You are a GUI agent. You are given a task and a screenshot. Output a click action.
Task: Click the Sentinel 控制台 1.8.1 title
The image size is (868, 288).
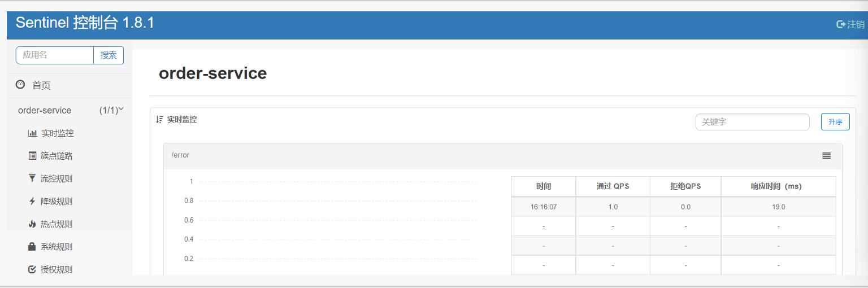(85, 23)
